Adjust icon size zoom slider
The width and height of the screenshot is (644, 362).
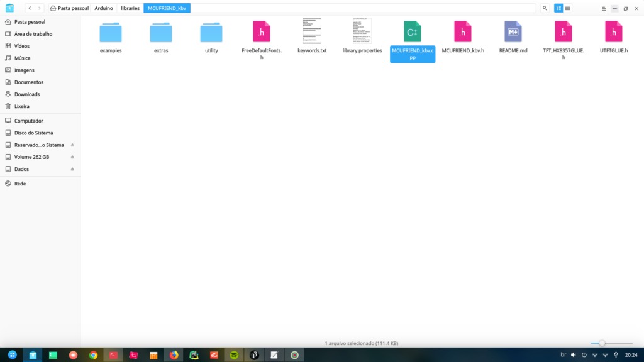tap(602, 343)
